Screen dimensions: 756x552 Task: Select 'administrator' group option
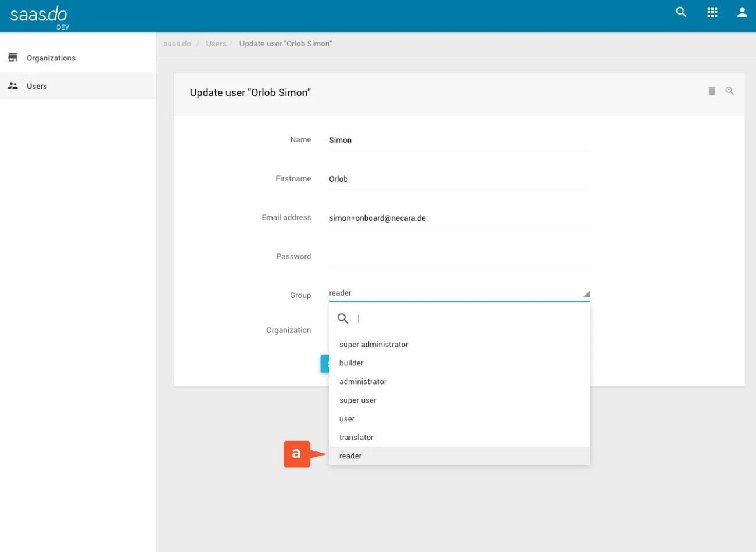(363, 382)
